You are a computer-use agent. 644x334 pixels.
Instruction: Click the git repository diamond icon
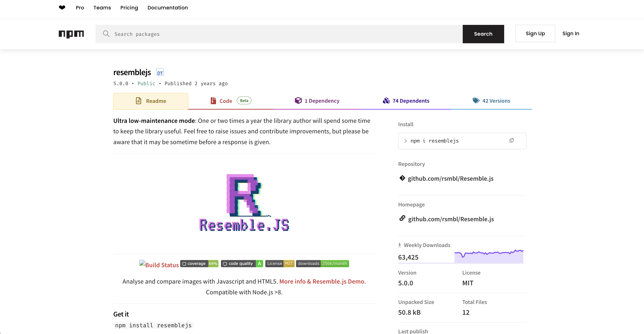402,178
